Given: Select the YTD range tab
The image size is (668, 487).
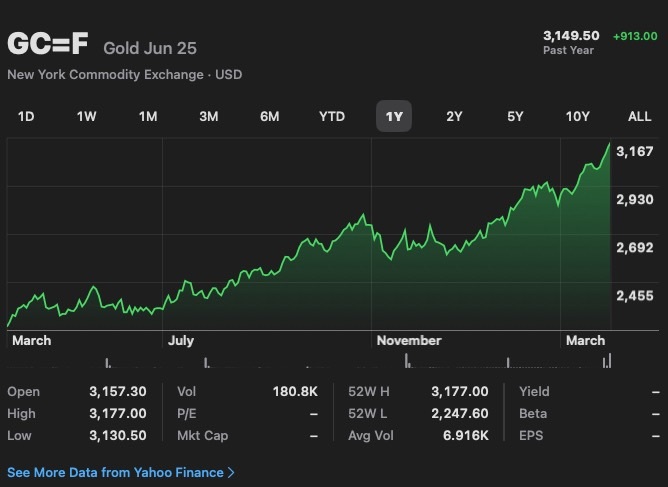Looking at the screenshot, I should [x=332, y=116].
